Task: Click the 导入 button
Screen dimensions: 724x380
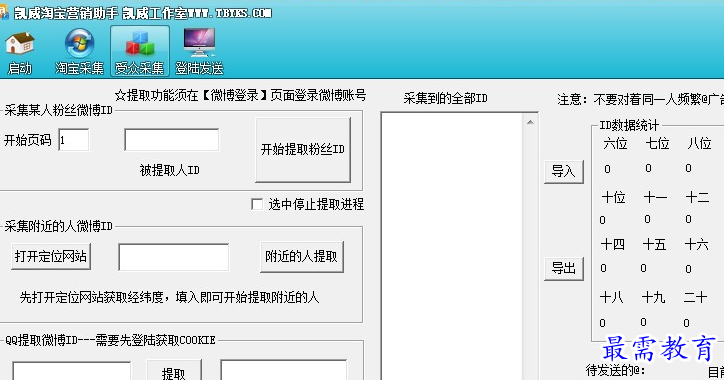Action: [x=564, y=172]
